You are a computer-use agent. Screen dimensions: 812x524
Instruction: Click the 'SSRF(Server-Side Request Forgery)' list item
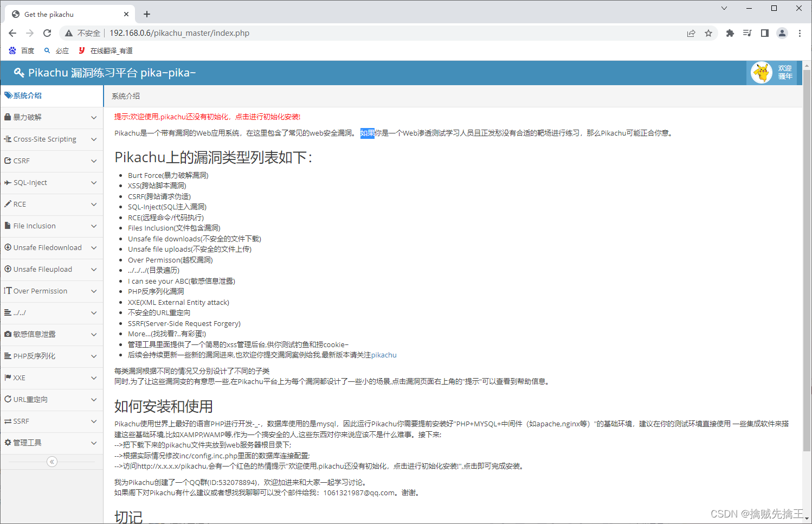(x=184, y=323)
